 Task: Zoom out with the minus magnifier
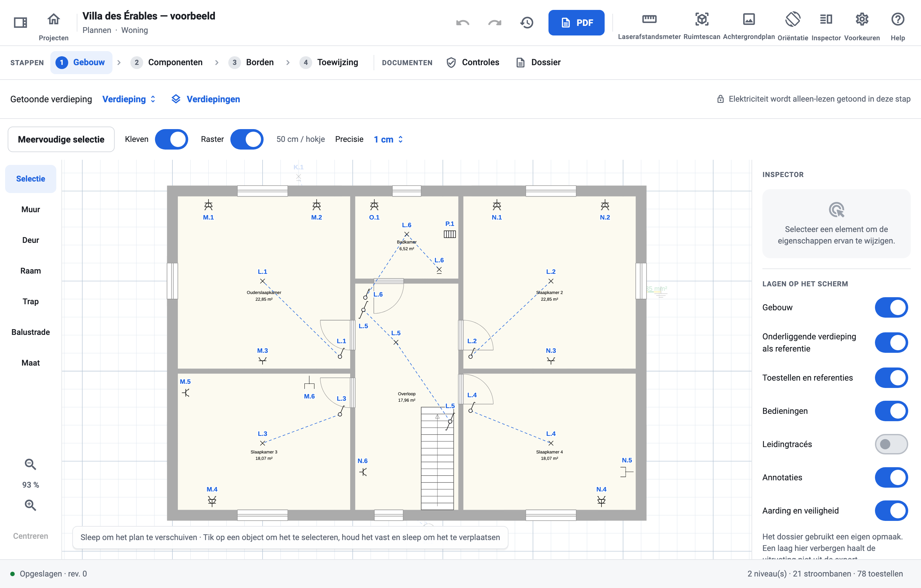pyautogui.click(x=30, y=464)
